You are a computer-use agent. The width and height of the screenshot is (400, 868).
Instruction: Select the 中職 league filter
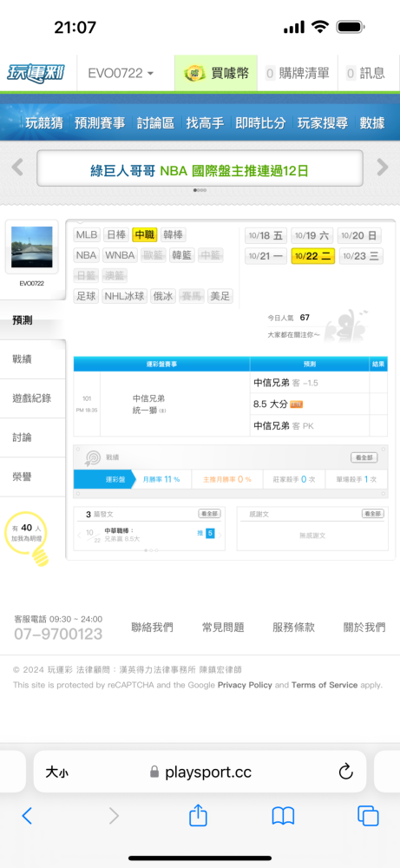[145, 234]
